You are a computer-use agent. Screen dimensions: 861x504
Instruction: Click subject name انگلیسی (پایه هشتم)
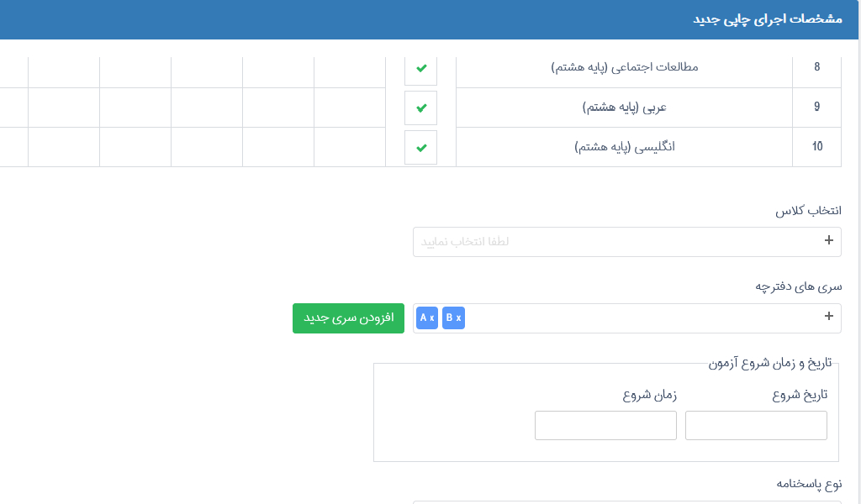[x=625, y=147]
